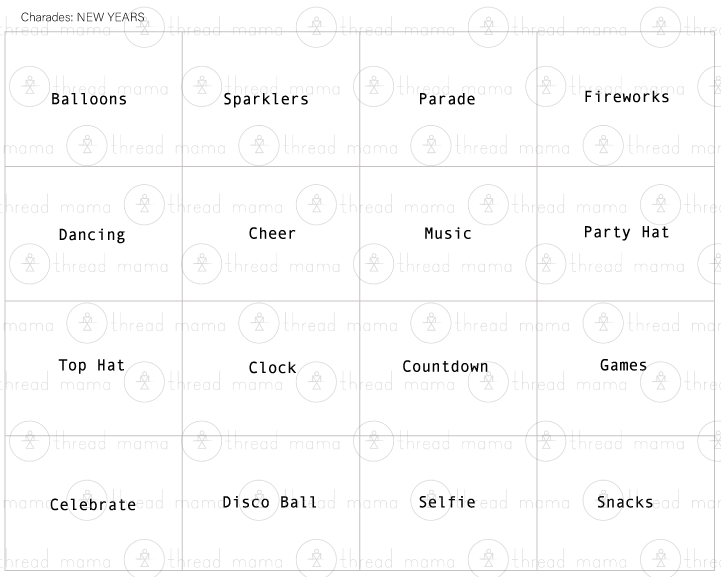This screenshot has width=721, height=577.
Task: Pick the Countdown card
Action: pos(445,367)
